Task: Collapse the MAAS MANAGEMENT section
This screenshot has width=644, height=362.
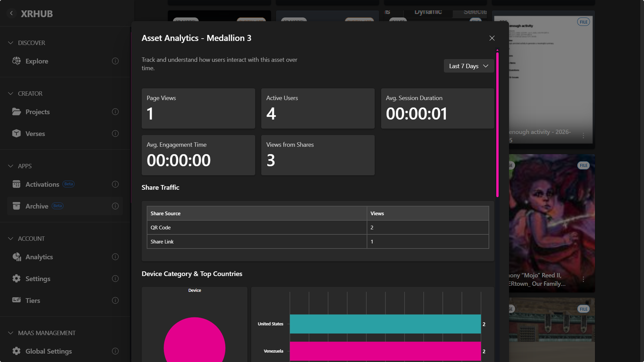Action: coord(11,333)
